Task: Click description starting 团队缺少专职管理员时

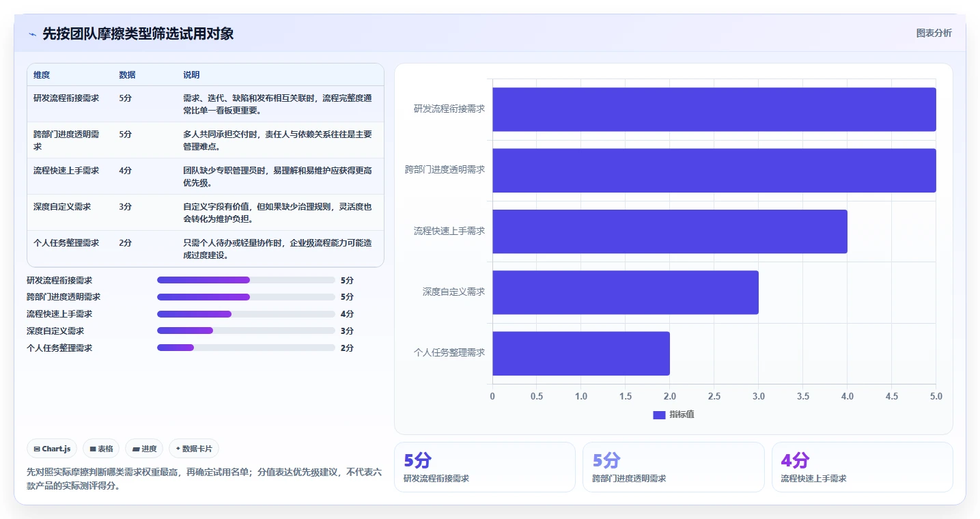Action: tap(278, 176)
